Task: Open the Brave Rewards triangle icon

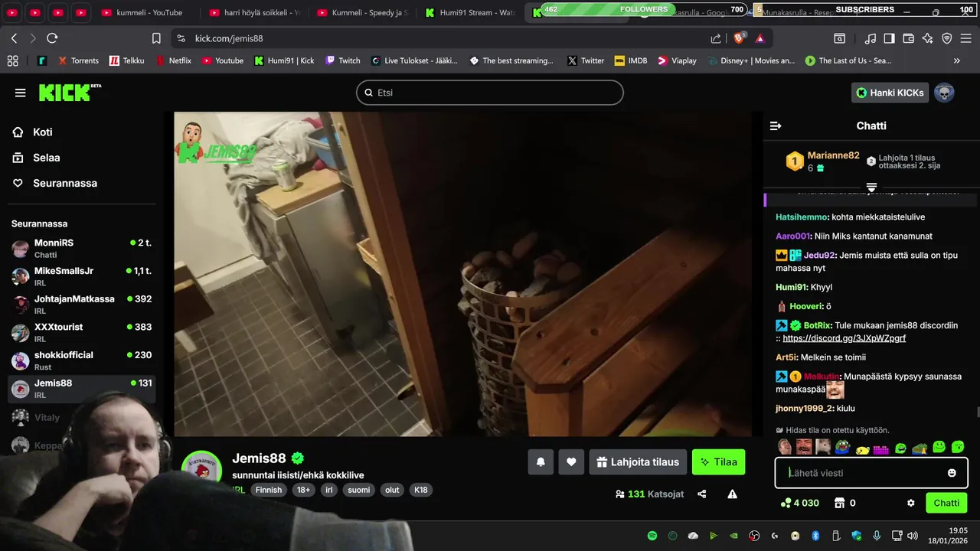Action: (759, 38)
